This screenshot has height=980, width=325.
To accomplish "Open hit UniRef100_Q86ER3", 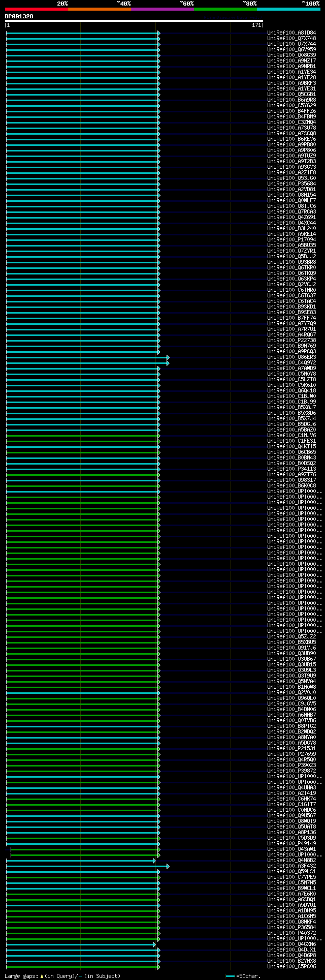I will [x=291, y=357].
